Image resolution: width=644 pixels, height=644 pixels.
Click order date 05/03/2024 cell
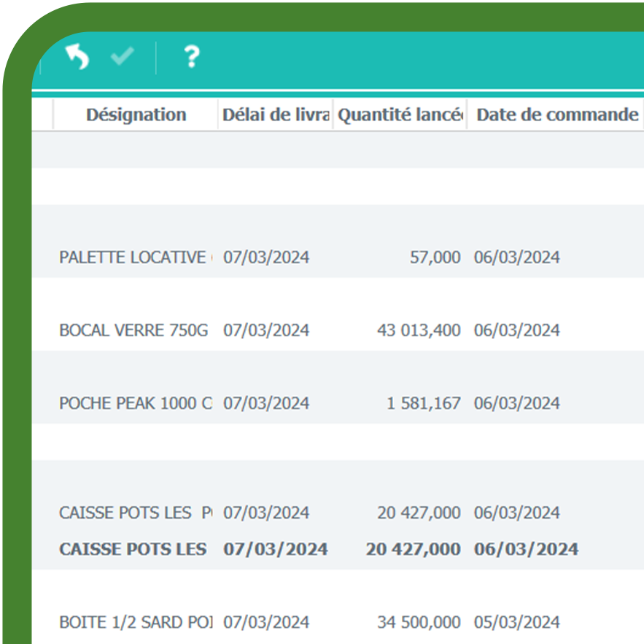pos(516,622)
